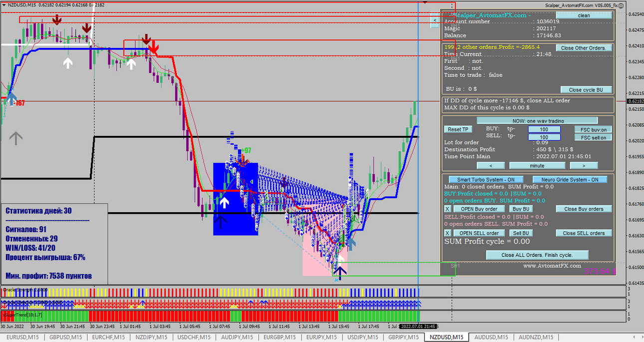The height and width of the screenshot is (342, 644).
Task: Click the 'Reset TP' button
Action: click(x=458, y=129)
